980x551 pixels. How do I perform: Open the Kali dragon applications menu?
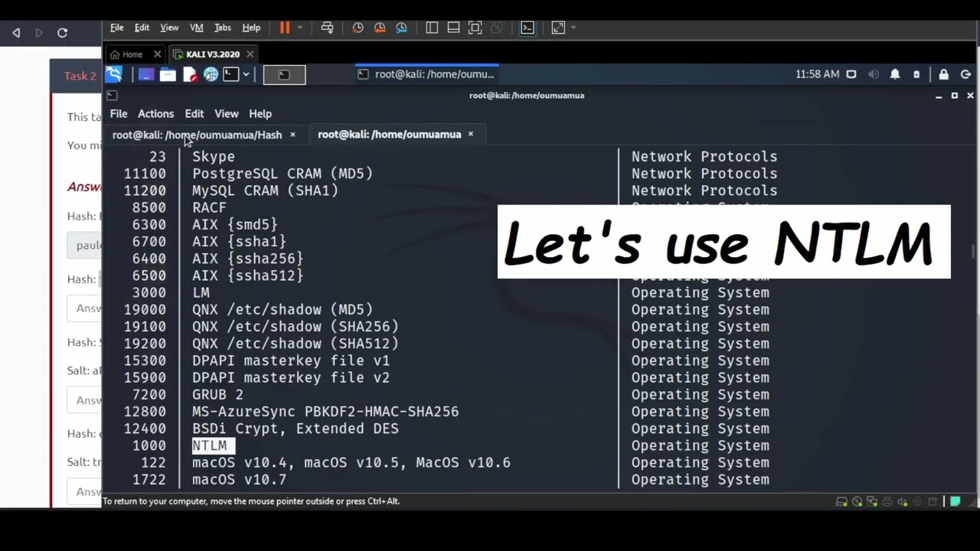point(114,74)
